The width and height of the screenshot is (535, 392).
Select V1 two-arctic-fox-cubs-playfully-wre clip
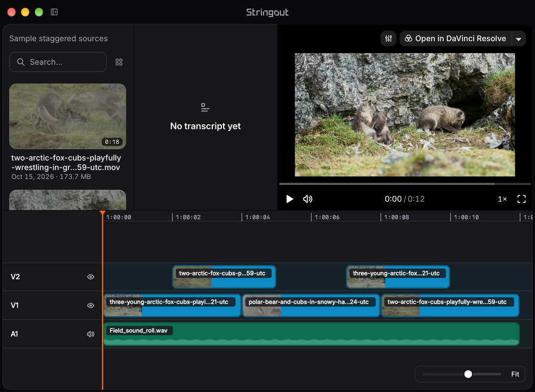pos(450,305)
